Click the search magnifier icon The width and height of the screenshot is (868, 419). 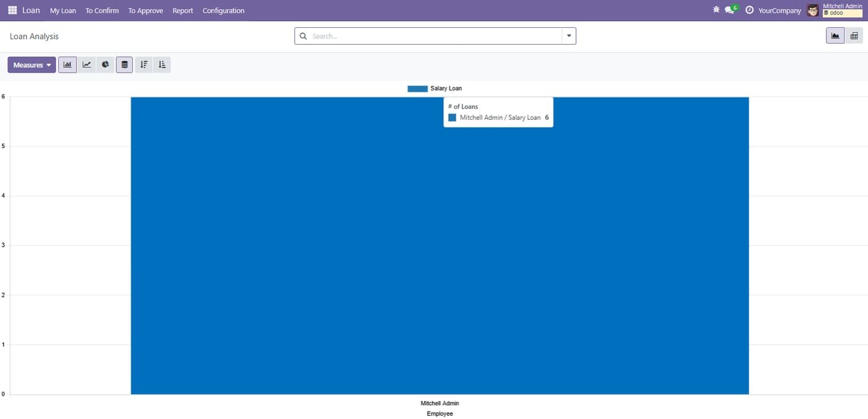click(x=303, y=36)
